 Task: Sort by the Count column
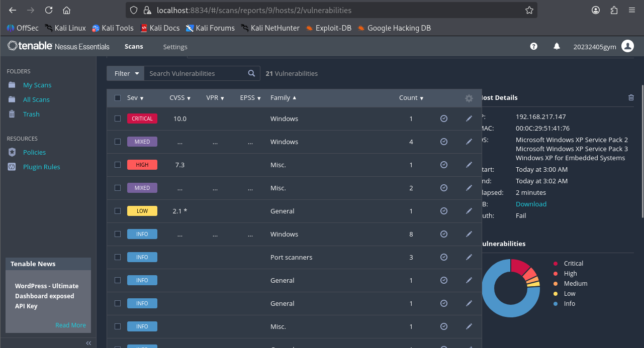tap(411, 98)
